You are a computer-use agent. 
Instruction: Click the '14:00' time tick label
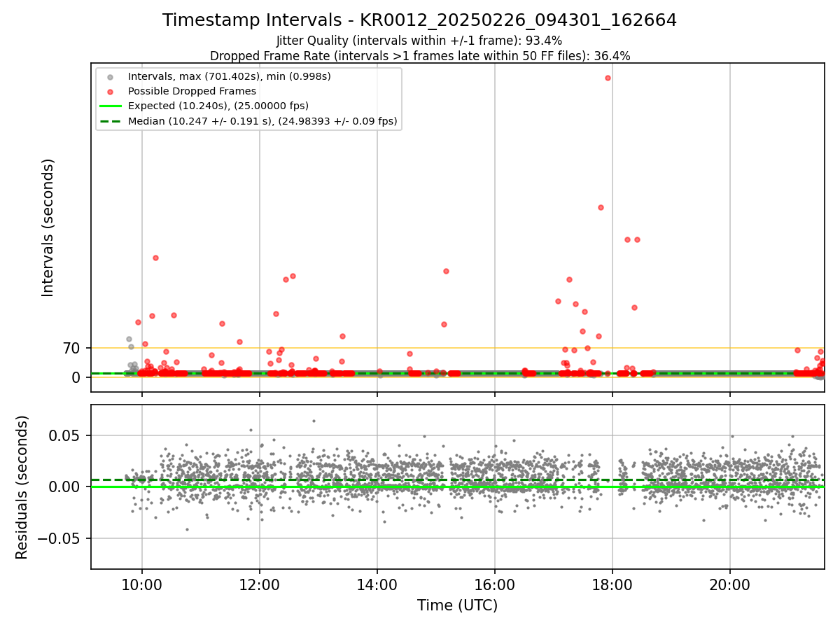(377, 584)
